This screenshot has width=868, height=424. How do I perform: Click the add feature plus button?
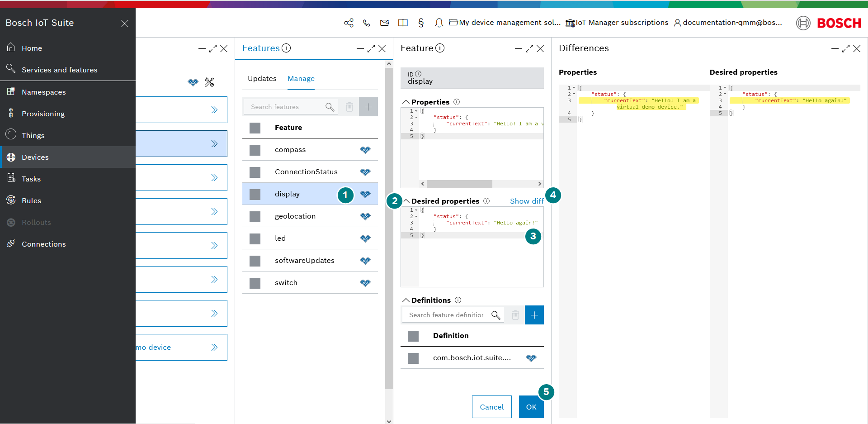pos(368,107)
